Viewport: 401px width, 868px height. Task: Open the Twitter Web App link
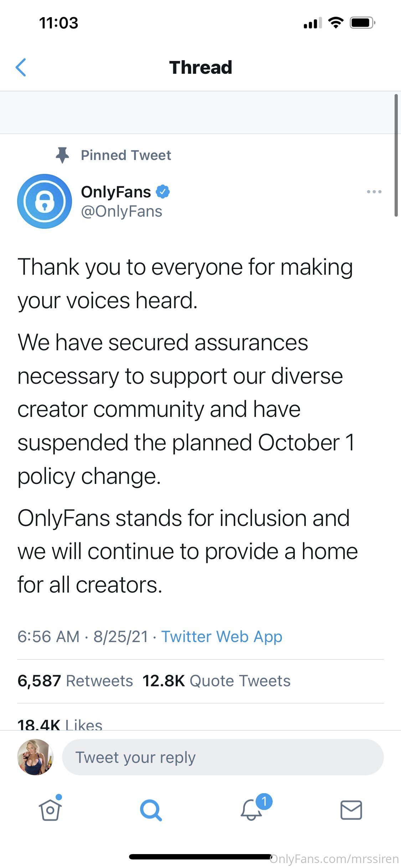[222, 637]
